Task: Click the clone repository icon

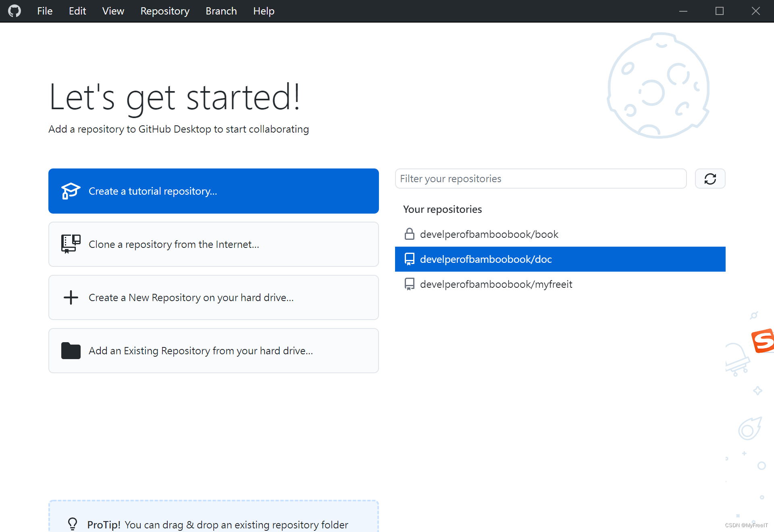Action: coord(70,244)
